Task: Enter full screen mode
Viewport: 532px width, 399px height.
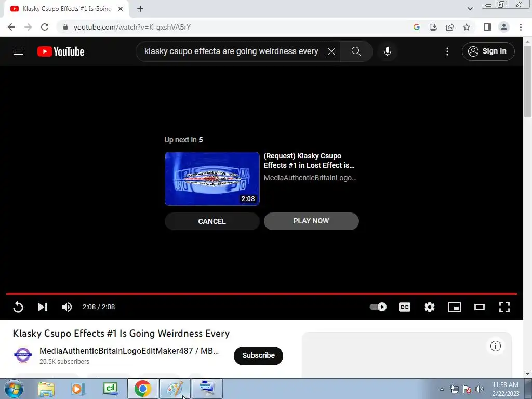Action: pos(504,307)
